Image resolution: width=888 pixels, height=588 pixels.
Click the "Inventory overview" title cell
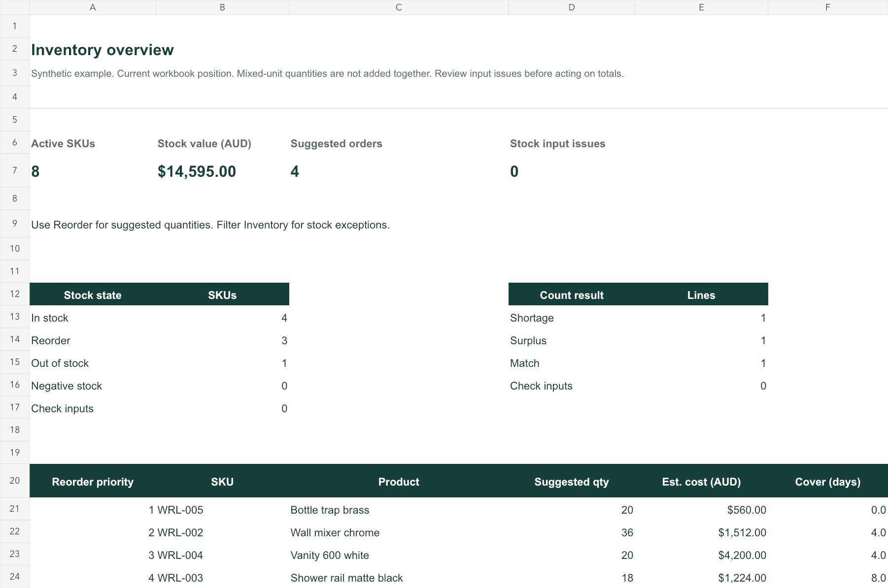[102, 50]
